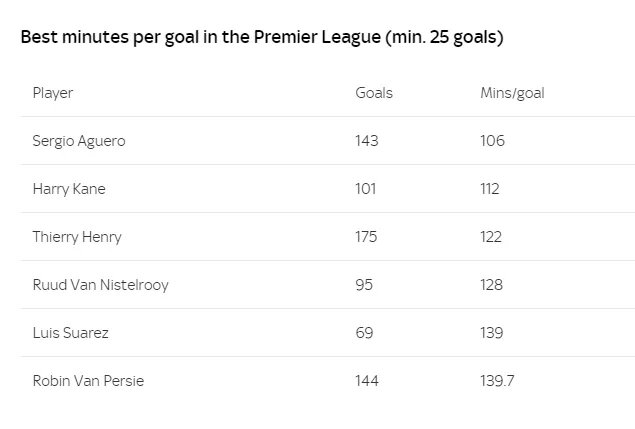Select the Luis Suarez name cell
This screenshot has width=635, height=429.
pyautogui.click(x=70, y=333)
